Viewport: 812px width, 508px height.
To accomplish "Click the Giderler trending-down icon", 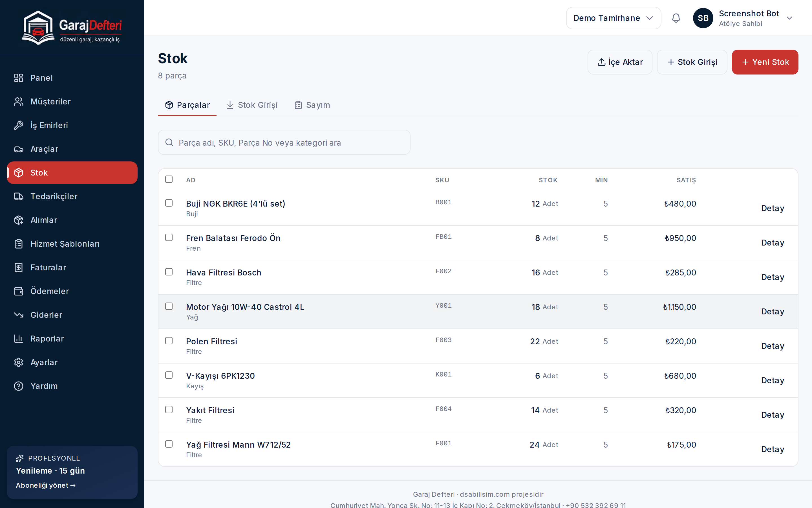I will (x=18, y=315).
